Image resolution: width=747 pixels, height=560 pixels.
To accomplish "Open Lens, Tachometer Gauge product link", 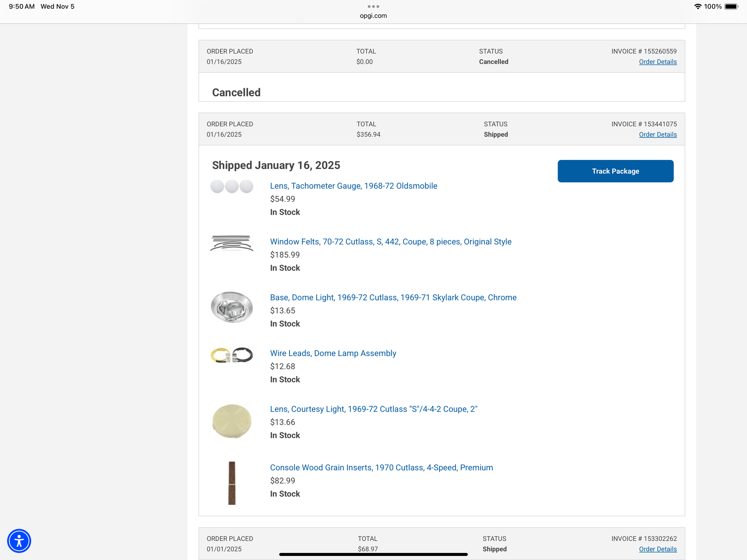I will [x=353, y=186].
